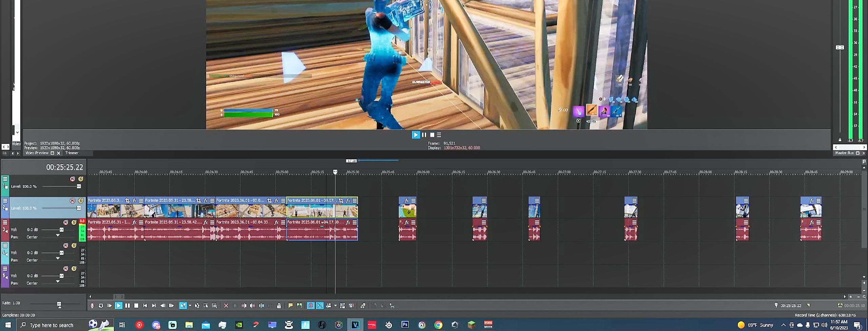
Task: Mute video track 1
Action: click(x=73, y=179)
